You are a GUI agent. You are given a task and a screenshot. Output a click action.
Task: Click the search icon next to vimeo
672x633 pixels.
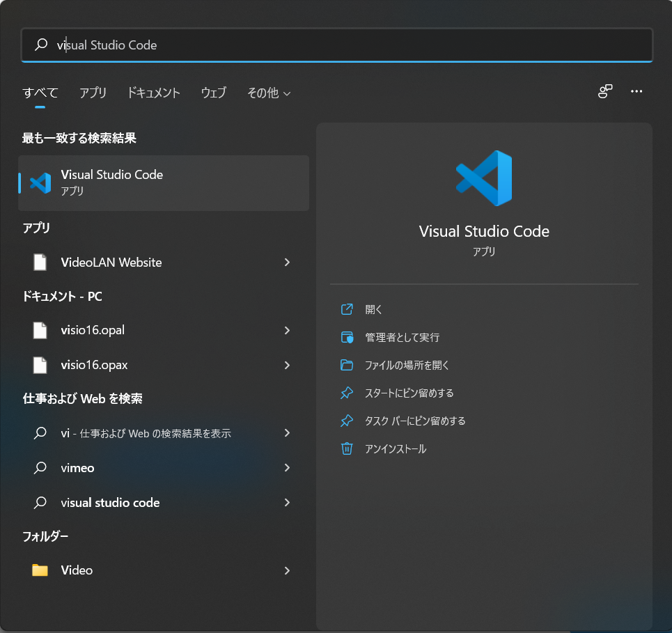pyautogui.click(x=40, y=467)
